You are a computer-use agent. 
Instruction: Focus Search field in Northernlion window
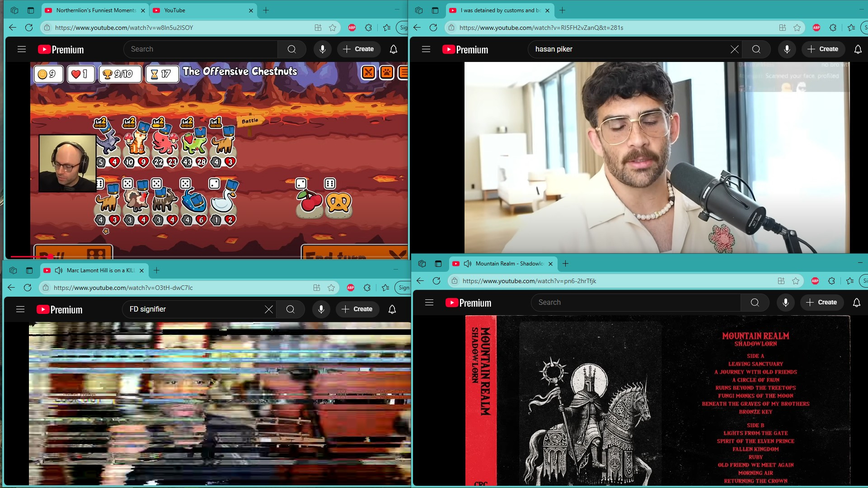(x=201, y=49)
